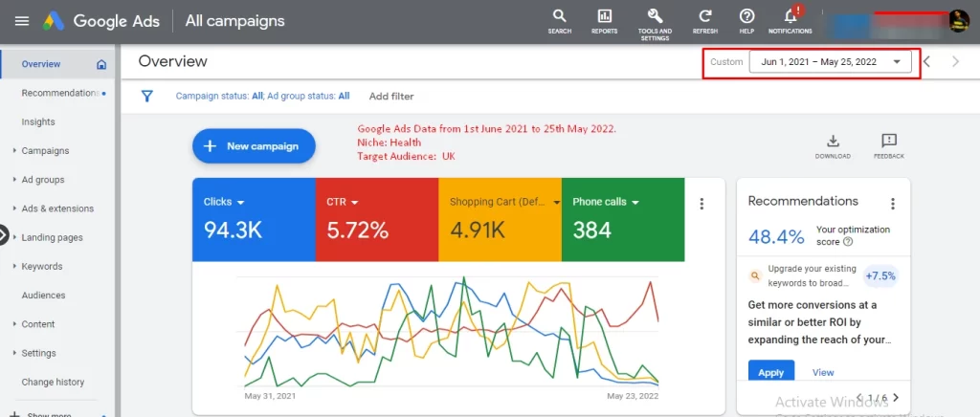Viewport: 980px width, 417px height.
Task: Click the home icon beside Overview
Action: click(x=101, y=64)
